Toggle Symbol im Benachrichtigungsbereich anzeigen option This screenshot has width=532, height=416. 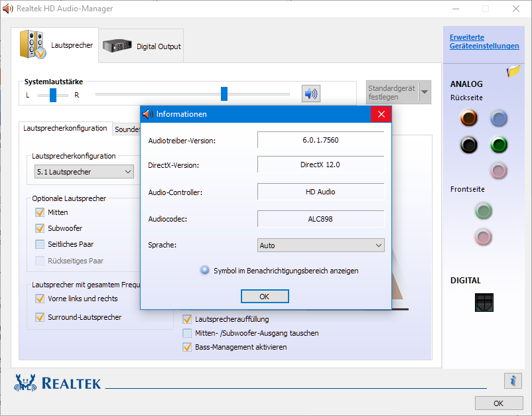click(x=204, y=270)
